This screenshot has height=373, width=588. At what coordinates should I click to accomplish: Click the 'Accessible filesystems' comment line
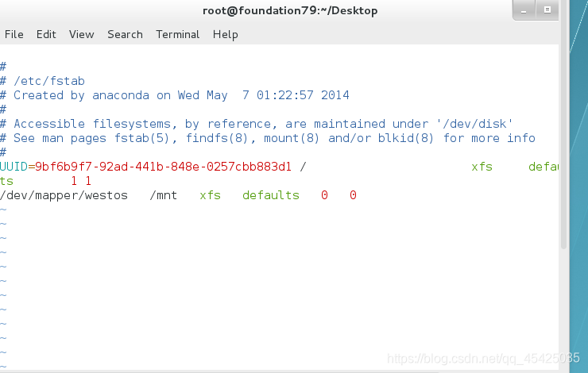click(257, 124)
